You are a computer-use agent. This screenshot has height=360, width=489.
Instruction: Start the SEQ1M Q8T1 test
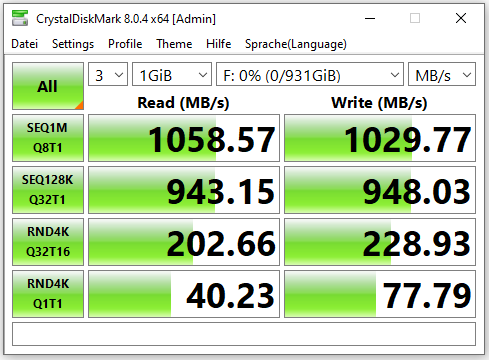coord(48,138)
